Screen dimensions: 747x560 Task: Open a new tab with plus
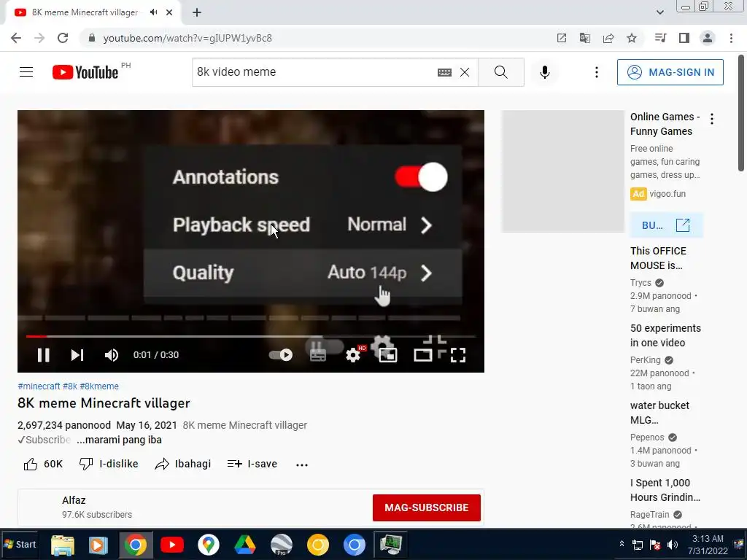click(x=197, y=12)
